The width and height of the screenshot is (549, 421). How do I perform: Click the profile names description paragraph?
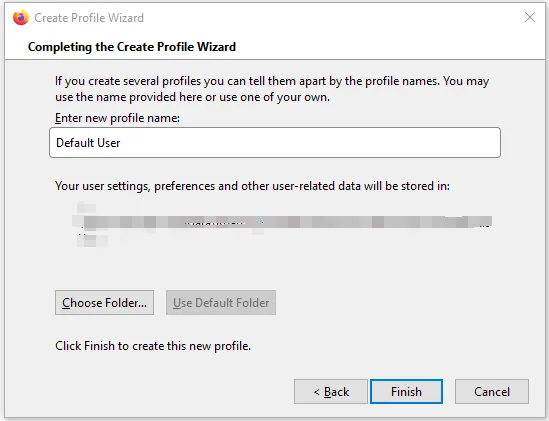[x=272, y=89]
